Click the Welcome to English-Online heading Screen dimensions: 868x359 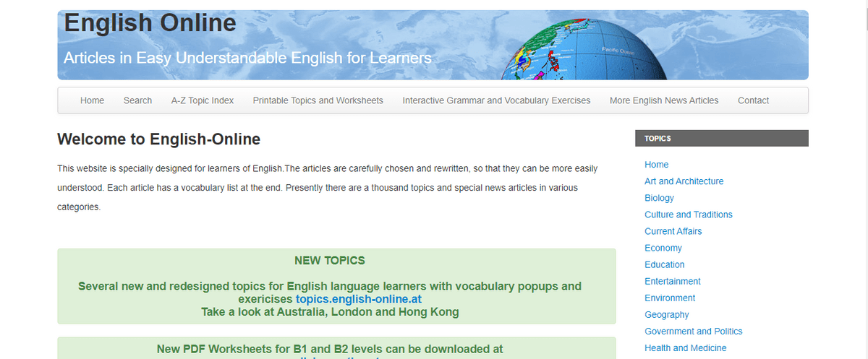click(x=158, y=139)
